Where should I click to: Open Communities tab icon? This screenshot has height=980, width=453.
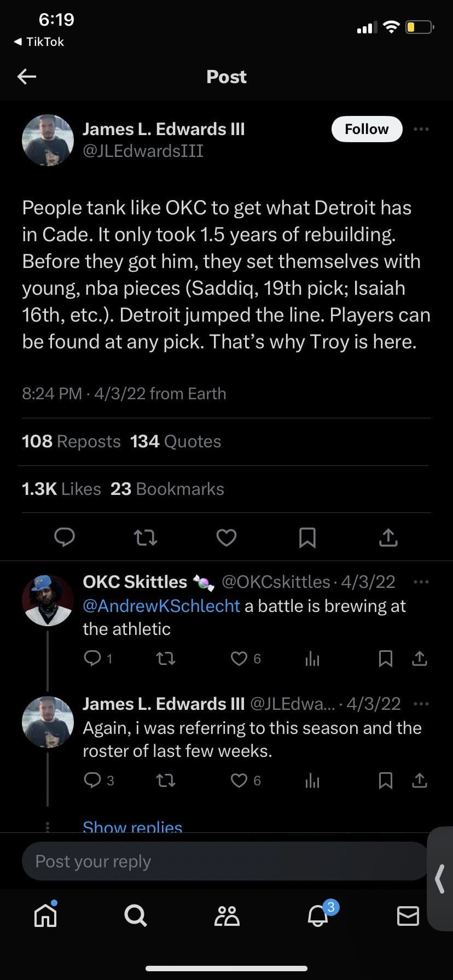tap(227, 915)
